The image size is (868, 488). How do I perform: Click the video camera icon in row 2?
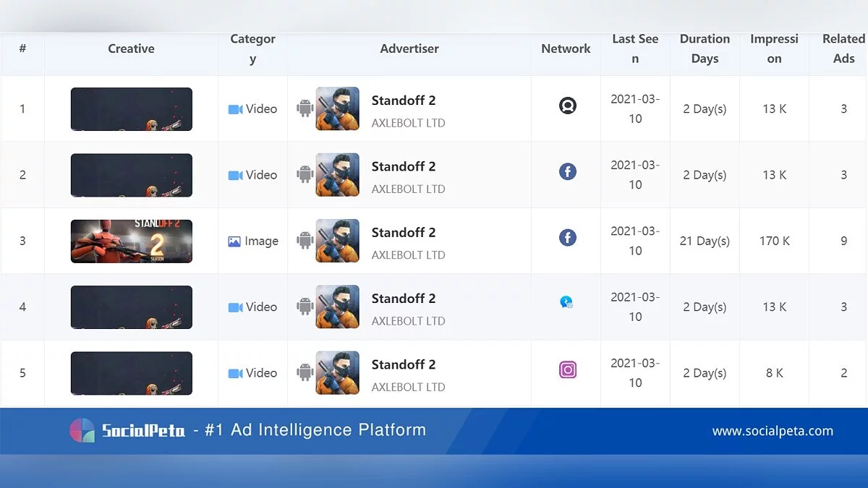235,175
